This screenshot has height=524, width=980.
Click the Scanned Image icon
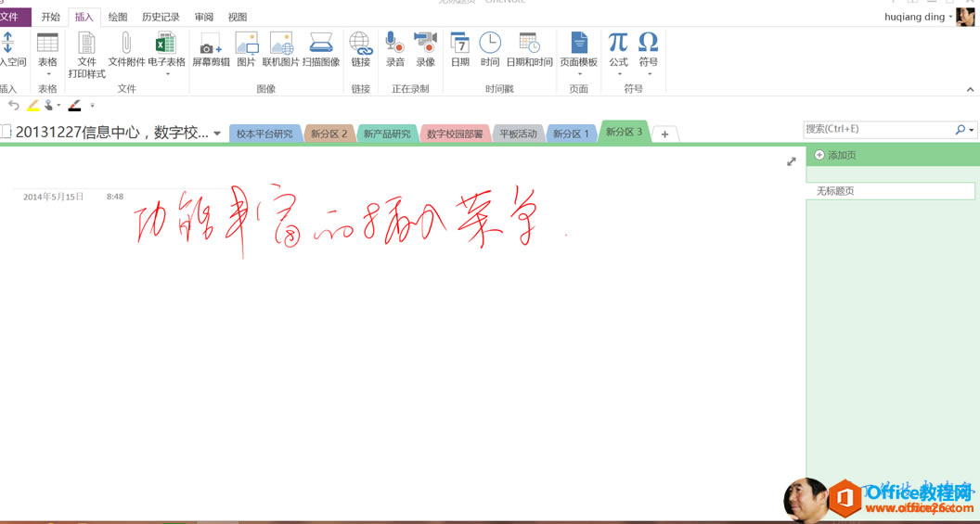point(321,43)
